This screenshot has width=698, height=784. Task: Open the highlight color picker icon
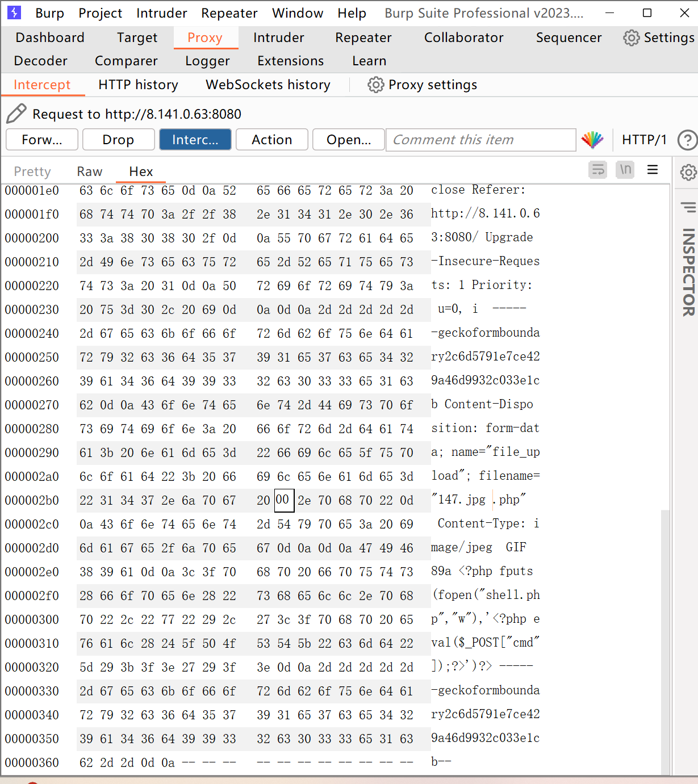pos(592,140)
